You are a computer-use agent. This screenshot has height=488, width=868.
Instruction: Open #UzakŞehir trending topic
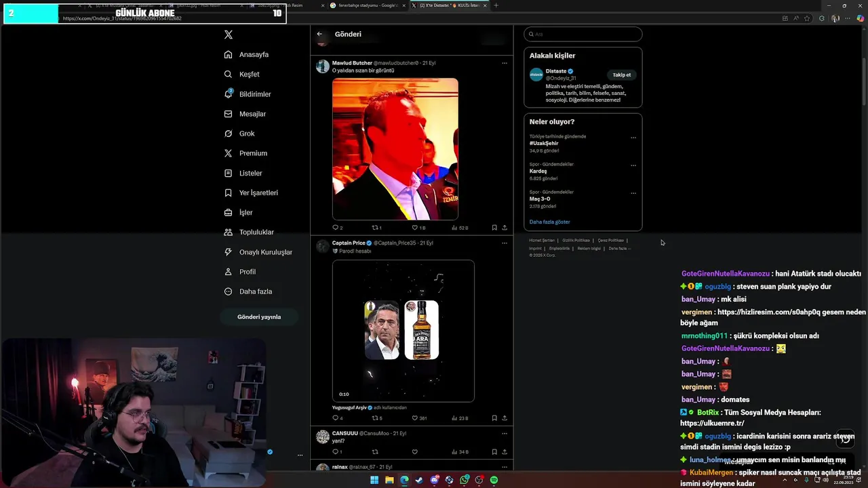pos(544,143)
